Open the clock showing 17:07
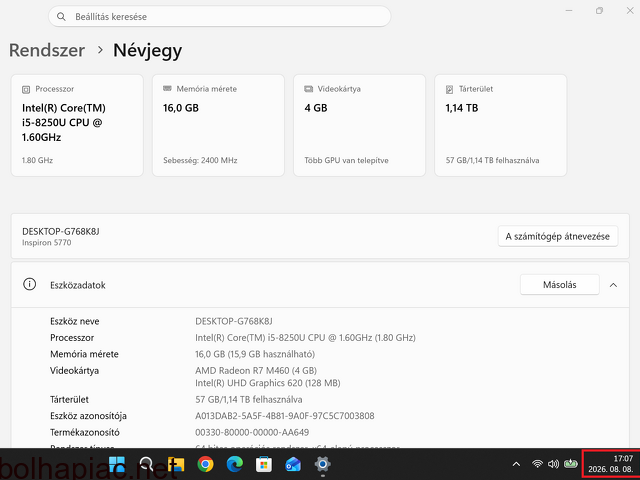This screenshot has width=640, height=480. click(611, 464)
